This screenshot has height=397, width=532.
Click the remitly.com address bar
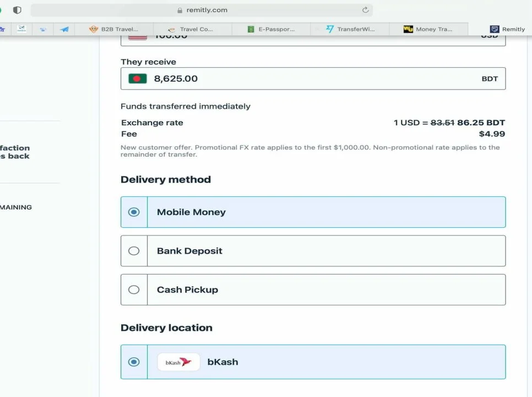click(x=202, y=10)
